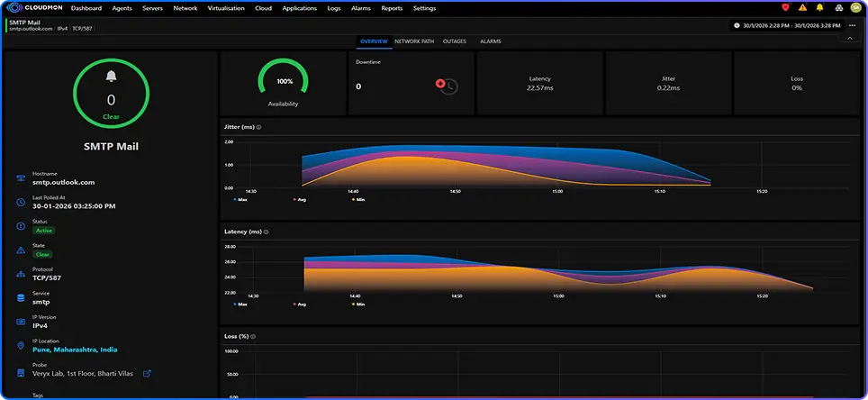Switch to the Network Path tab
The height and width of the screenshot is (400, 868).
click(x=414, y=41)
